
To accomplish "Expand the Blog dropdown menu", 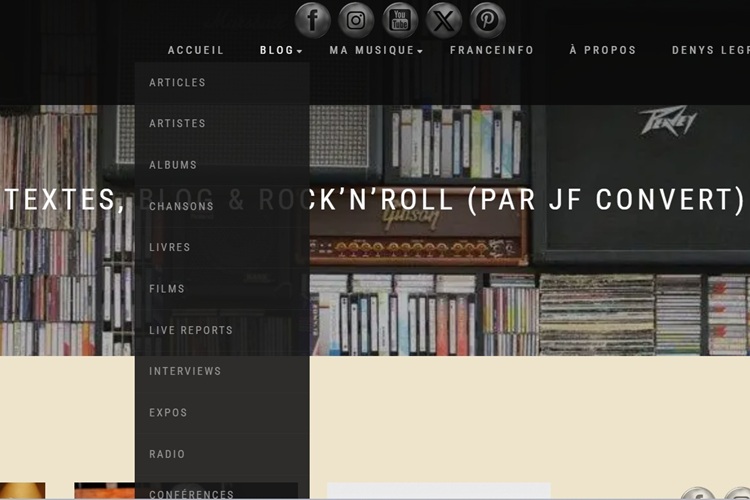I will tap(281, 50).
